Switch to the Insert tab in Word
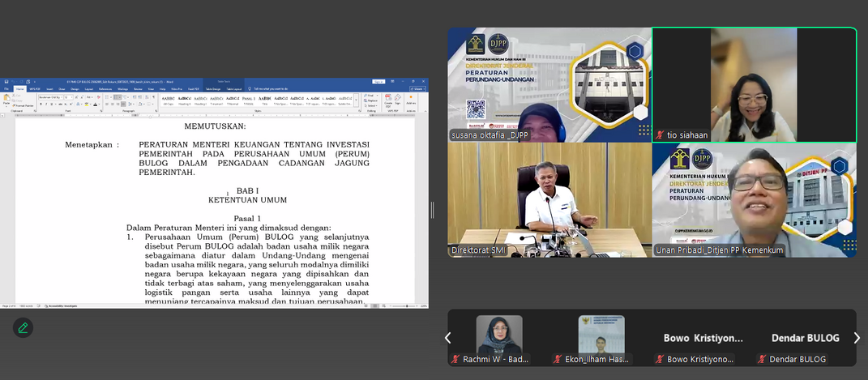 [49, 89]
